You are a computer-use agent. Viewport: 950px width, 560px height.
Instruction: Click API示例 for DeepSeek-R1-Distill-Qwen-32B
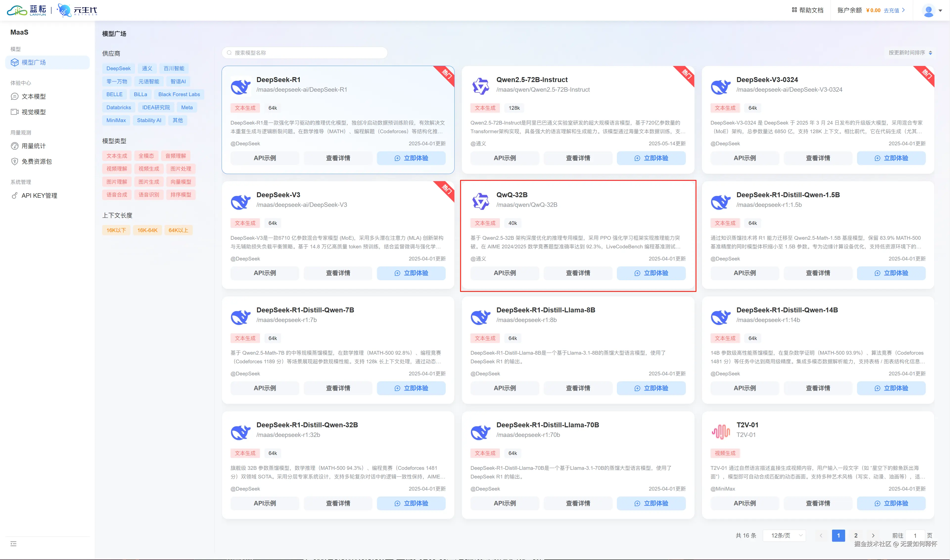coord(265,503)
